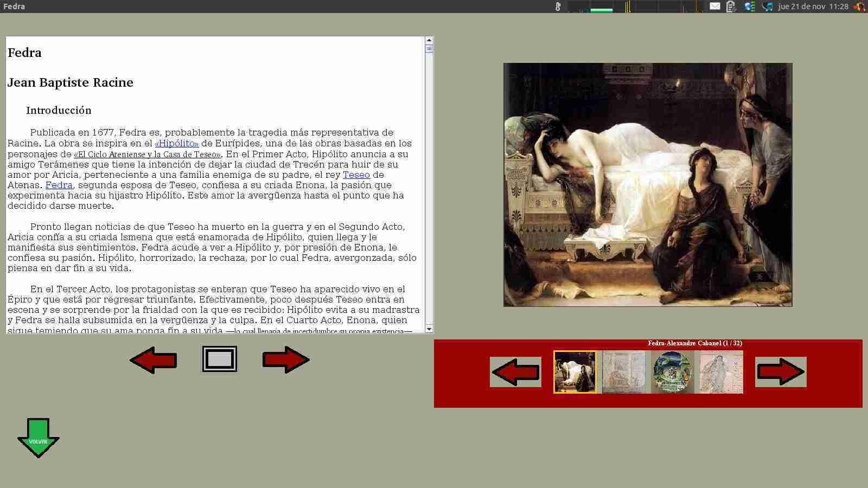Open the mail indicator in top panel
Image resolution: width=868 pixels, height=488 pixels.
click(x=715, y=7)
